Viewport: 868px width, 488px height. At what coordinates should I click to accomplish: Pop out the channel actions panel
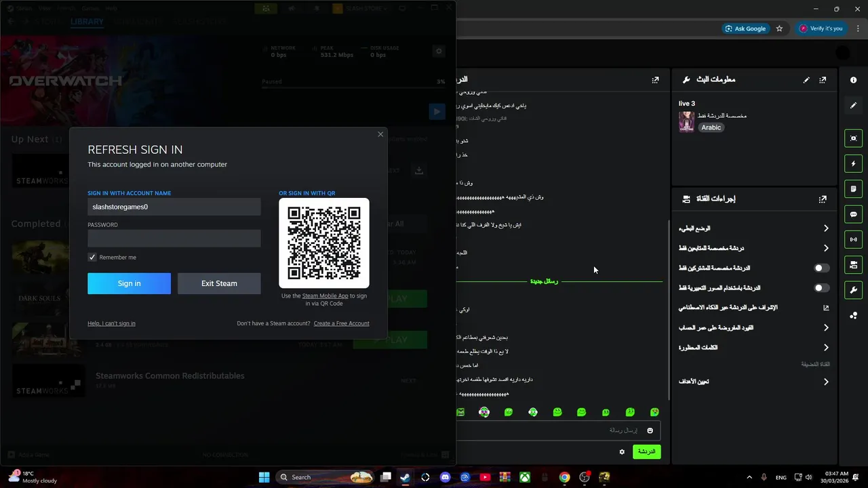coord(823,199)
